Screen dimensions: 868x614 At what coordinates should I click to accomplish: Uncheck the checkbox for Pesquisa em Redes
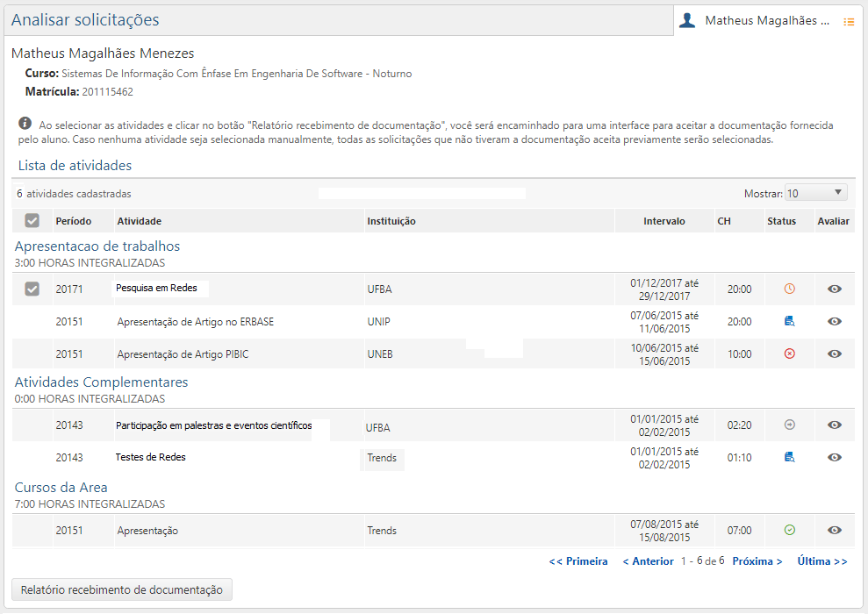coord(32,288)
